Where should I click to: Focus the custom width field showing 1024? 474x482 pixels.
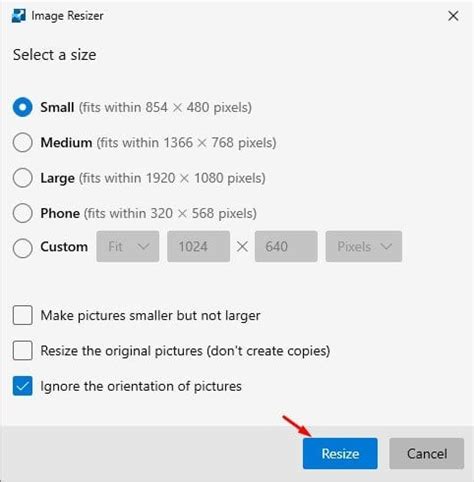click(198, 247)
